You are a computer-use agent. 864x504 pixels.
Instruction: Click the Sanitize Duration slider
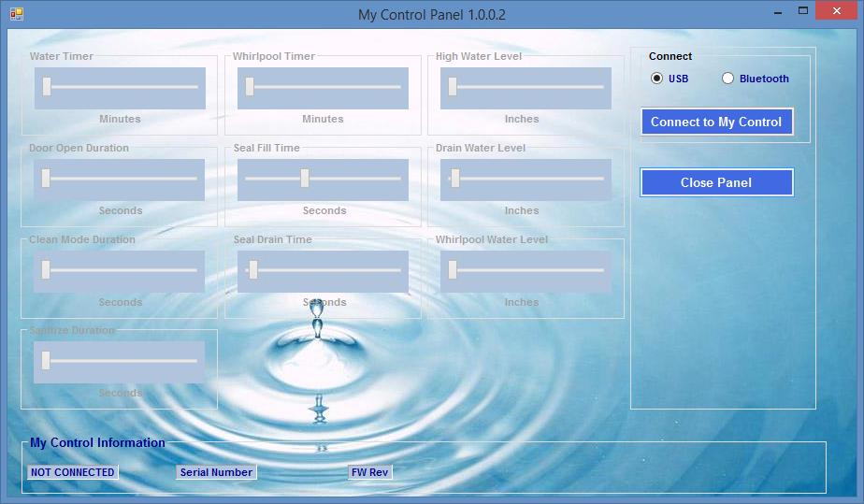pyautogui.click(x=120, y=363)
